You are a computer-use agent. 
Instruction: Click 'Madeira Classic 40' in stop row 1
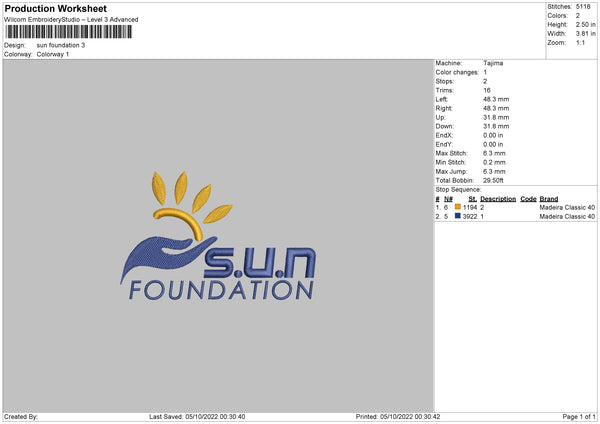[567, 207]
